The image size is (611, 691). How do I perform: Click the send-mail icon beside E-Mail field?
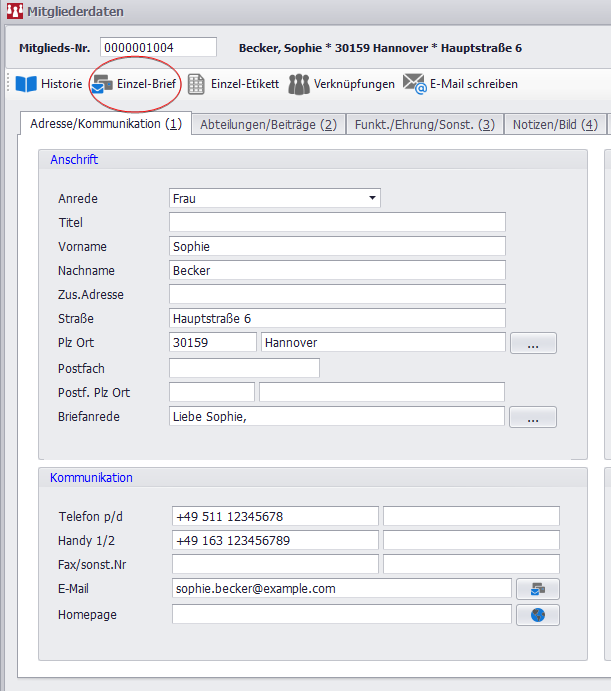click(537, 589)
